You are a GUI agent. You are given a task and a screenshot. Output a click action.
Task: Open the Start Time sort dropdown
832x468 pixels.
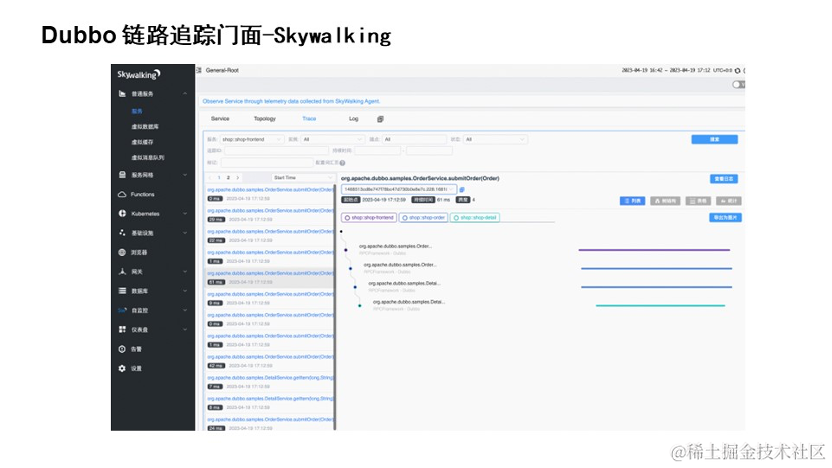coord(302,178)
